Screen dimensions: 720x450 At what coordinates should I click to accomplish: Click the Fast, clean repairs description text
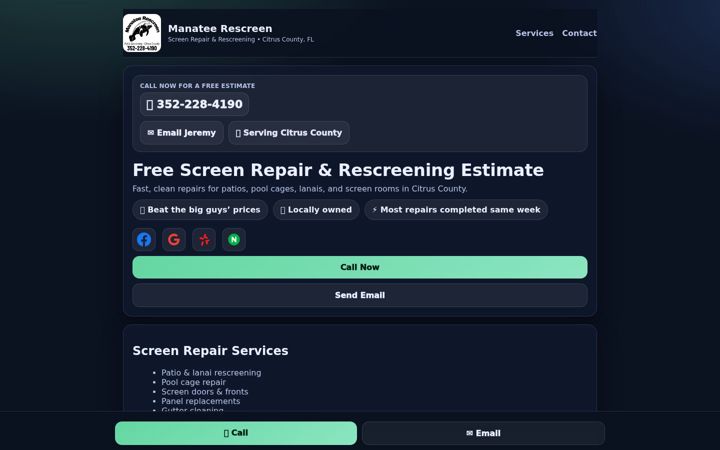(300, 189)
